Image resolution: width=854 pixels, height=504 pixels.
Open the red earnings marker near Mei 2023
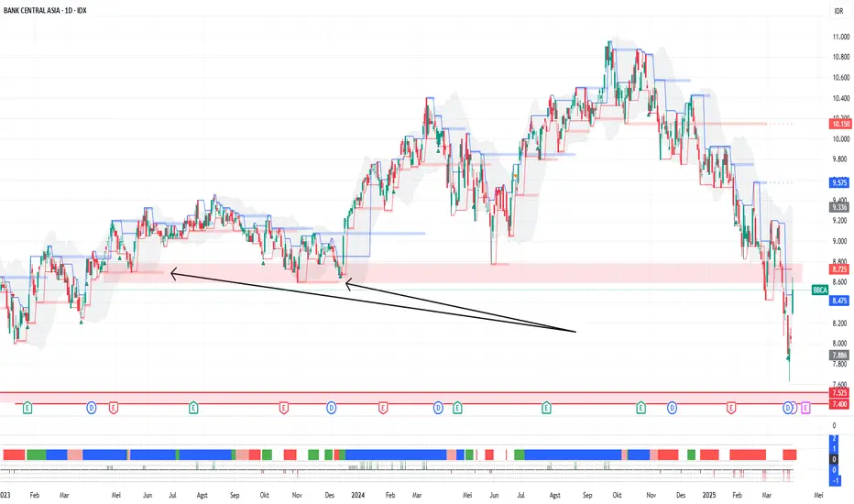pos(114,408)
